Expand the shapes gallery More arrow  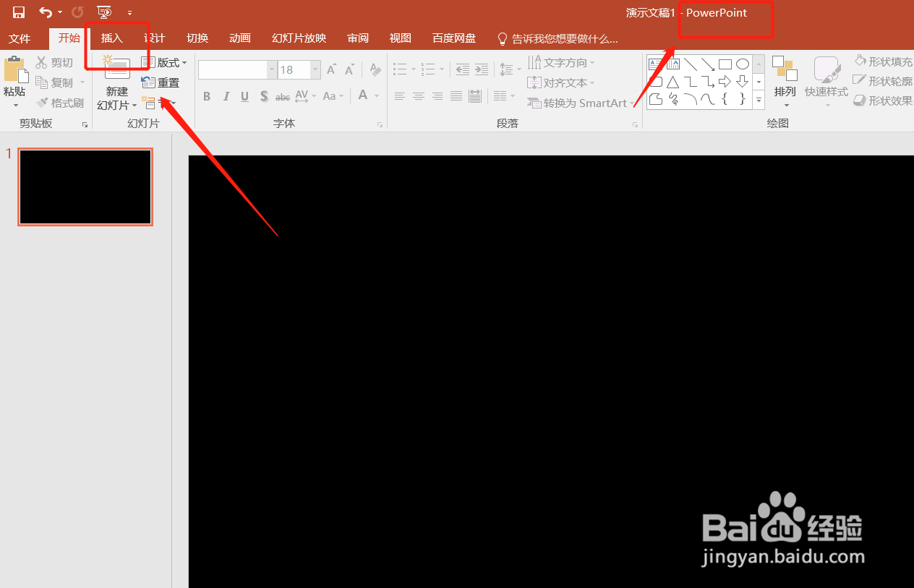759,101
